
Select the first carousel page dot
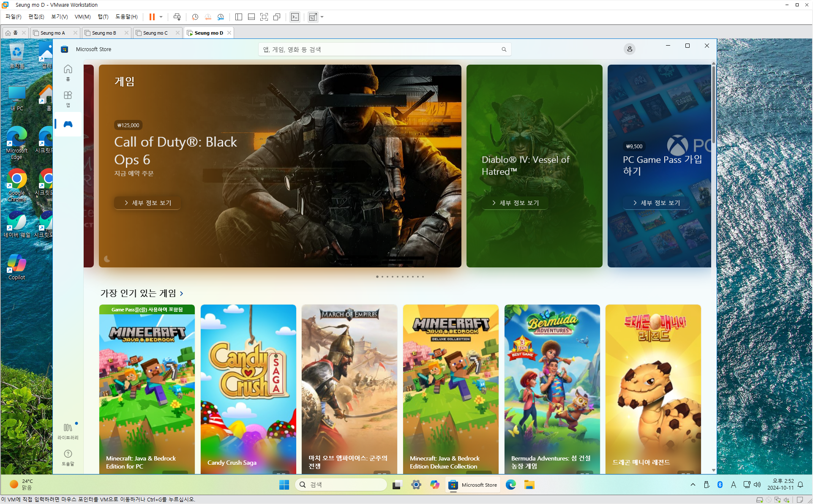coord(377,277)
